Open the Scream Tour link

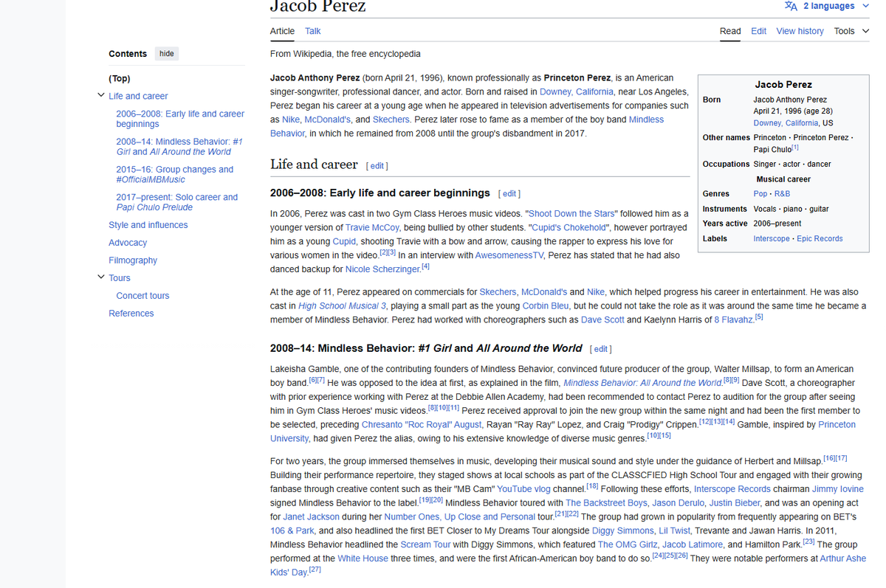pos(425,544)
